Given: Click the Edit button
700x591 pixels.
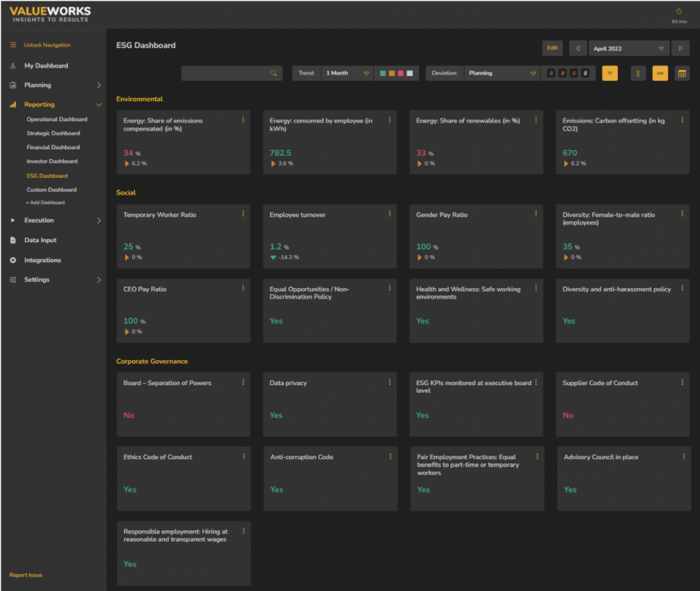Looking at the screenshot, I should click(552, 48).
